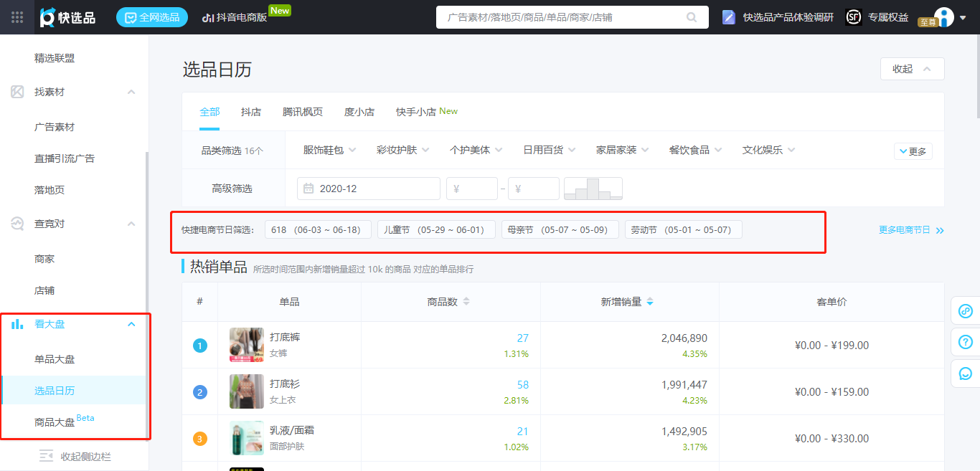Screen dimensions: 980x471
Task: Click the 快选品产品体验调研 survey icon
Action: pos(729,17)
